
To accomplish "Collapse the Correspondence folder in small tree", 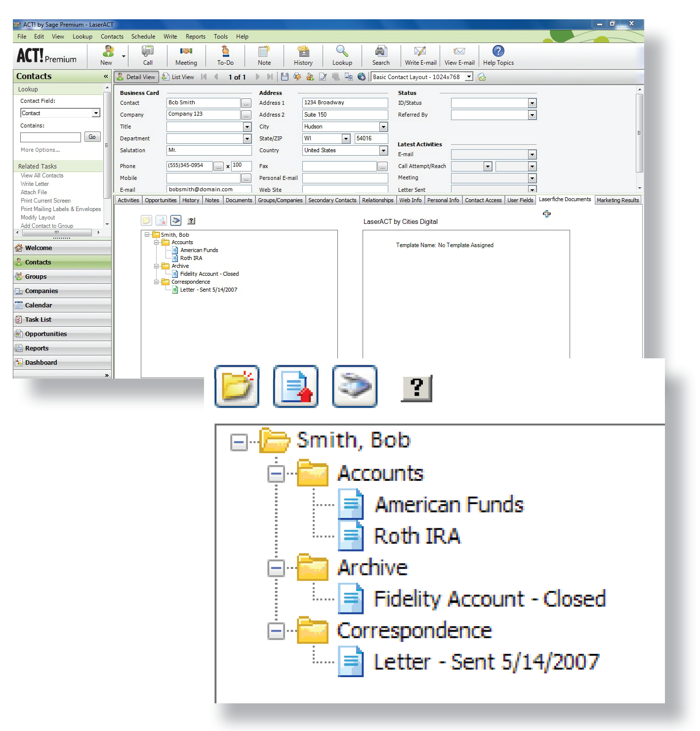I will tap(156, 282).
